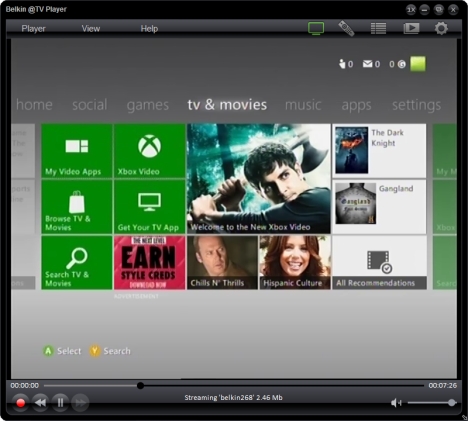Open the settings gear icon
This screenshot has width=468, height=421.
coord(441,28)
